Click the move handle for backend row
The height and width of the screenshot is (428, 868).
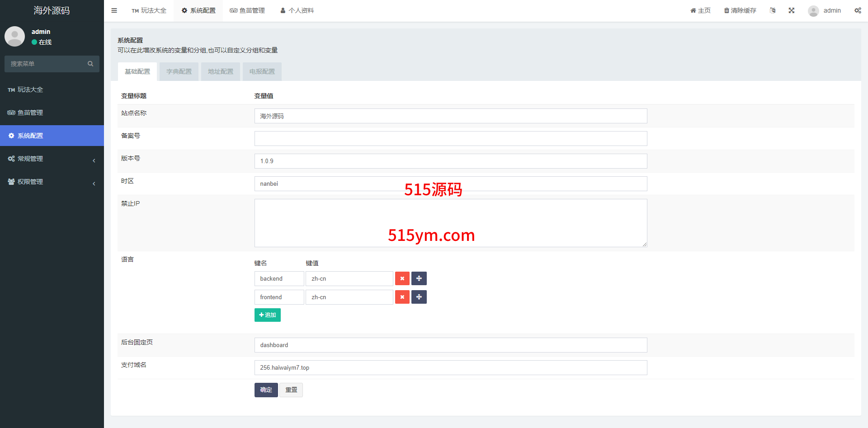[x=419, y=278]
